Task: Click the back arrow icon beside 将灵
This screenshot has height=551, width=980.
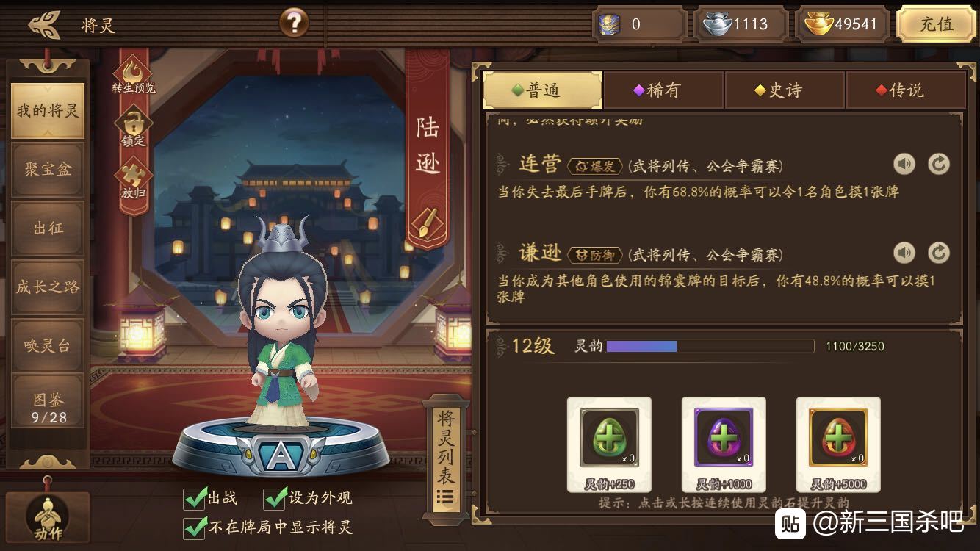Action: click(44, 24)
